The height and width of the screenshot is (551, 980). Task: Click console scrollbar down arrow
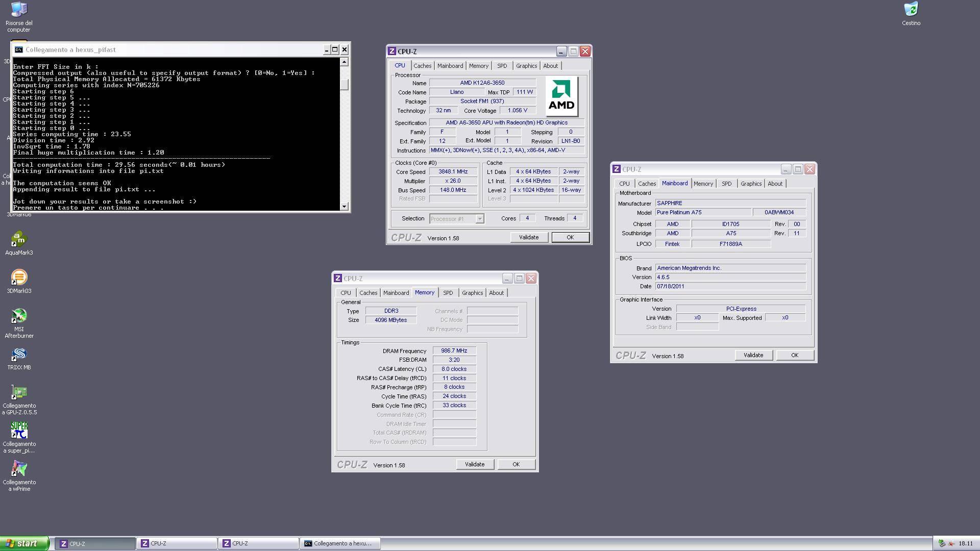click(x=344, y=206)
